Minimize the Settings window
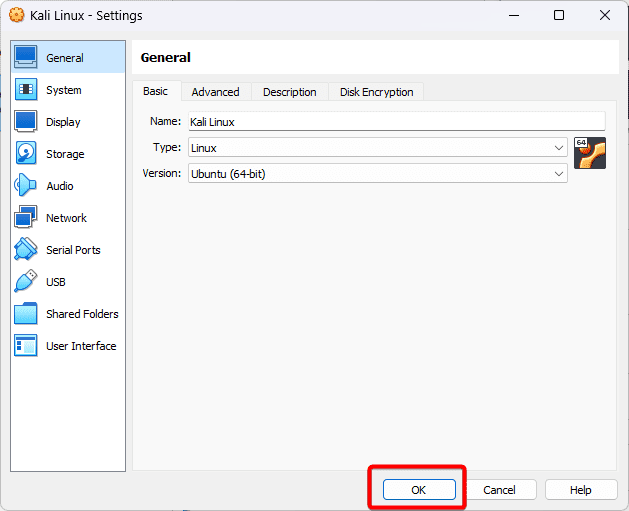The width and height of the screenshot is (629, 511). click(514, 15)
